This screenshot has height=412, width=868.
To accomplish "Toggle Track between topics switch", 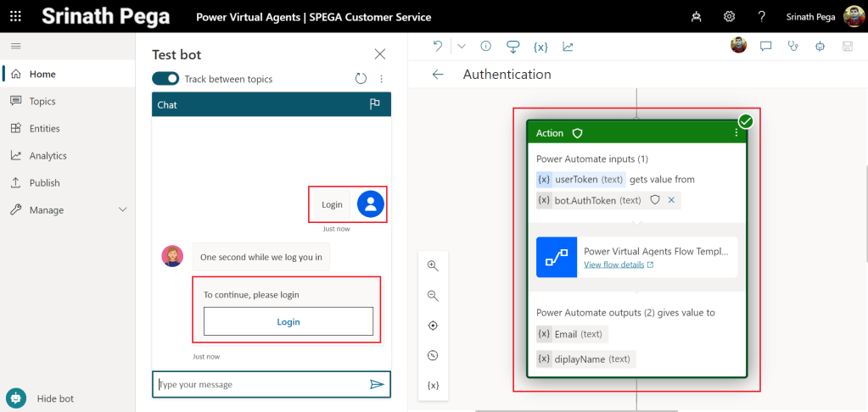I will pyautogui.click(x=165, y=79).
